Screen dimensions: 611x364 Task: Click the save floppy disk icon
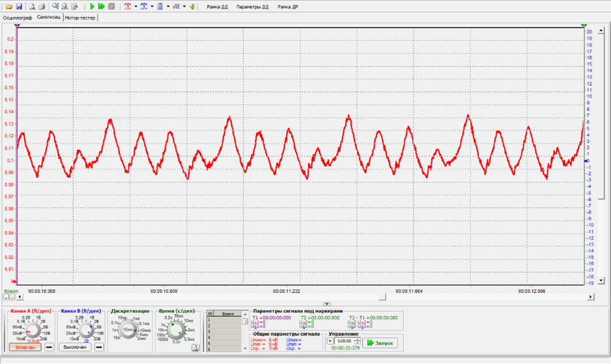(19, 7)
